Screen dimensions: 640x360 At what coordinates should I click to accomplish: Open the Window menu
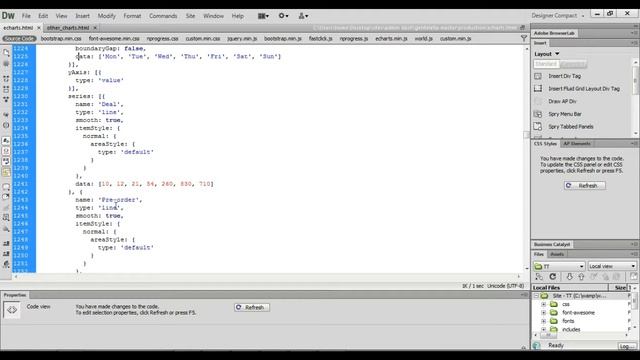coord(213,16)
